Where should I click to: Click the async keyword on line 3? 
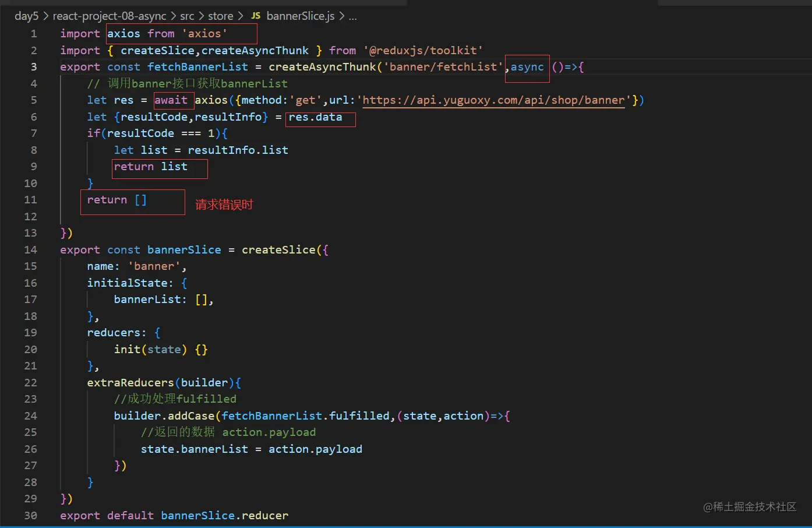pyautogui.click(x=527, y=67)
